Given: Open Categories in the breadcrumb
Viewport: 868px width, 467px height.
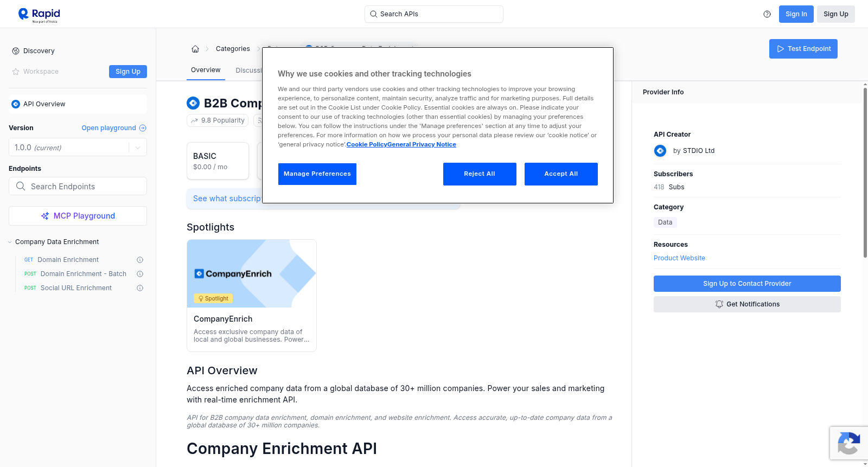Looking at the screenshot, I should pos(233,49).
